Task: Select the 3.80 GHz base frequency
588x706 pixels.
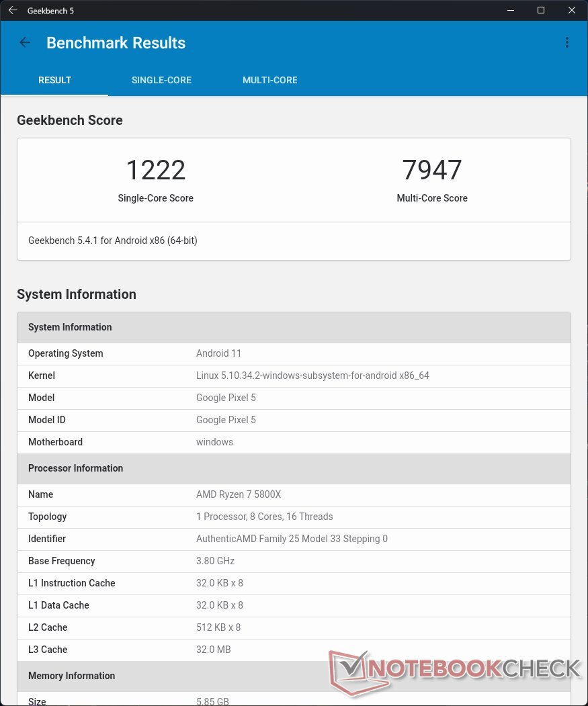Action: (x=215, y=560)
